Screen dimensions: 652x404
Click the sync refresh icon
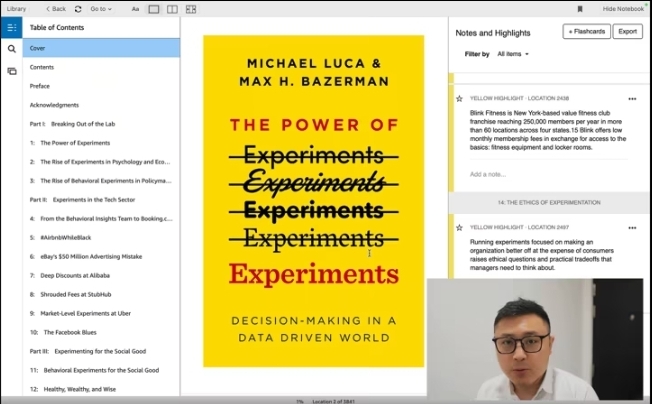point(78,9)
